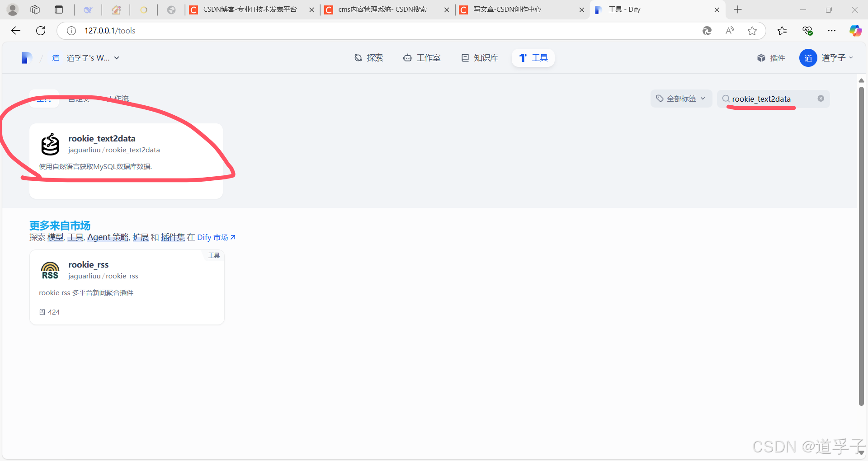The width and height of the screenshot is (868, 461).
Task: Switch to cms内容管理系统 CSDN搜索 tab
Action: click(x=387, y=9)
